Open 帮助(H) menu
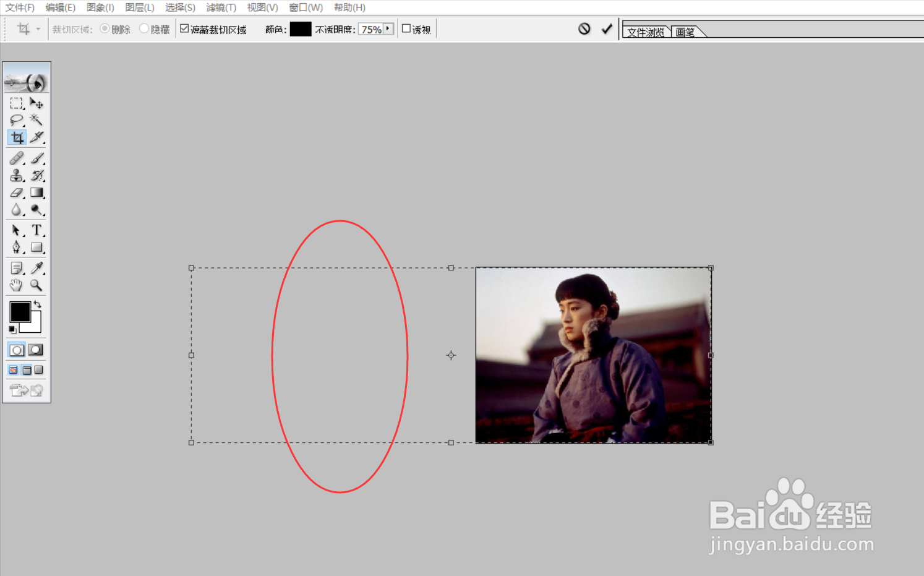Image resolution: width=924 pixels, height=576 pixels. pos(349,7)
